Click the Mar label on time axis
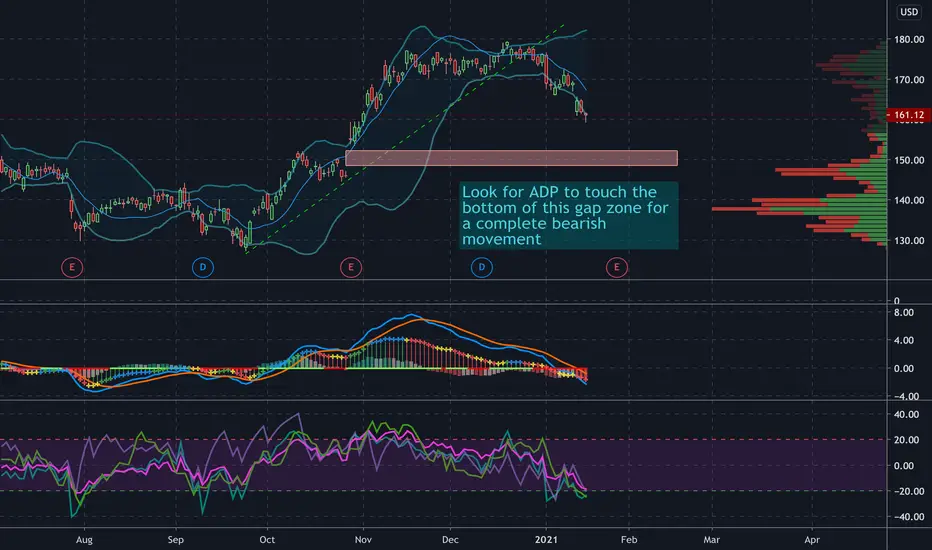The height and width of the screenshot is (550, 932). pos(711,540)
